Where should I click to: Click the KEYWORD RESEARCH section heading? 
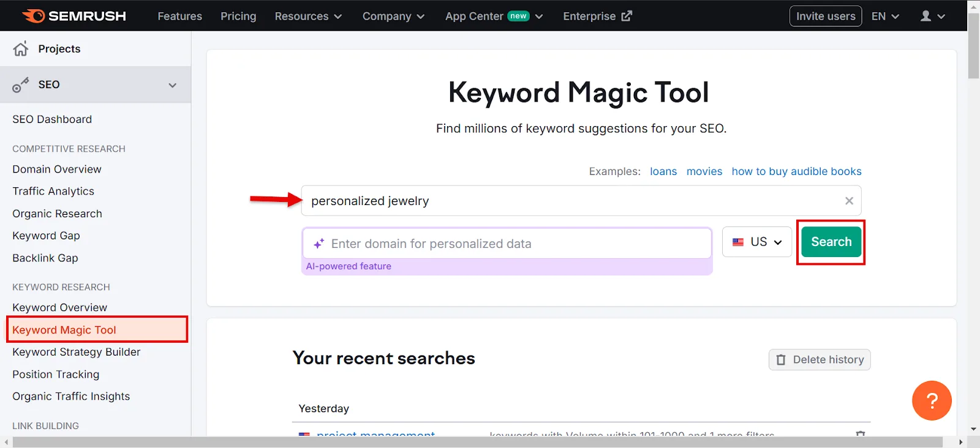(x=61, y=287)
